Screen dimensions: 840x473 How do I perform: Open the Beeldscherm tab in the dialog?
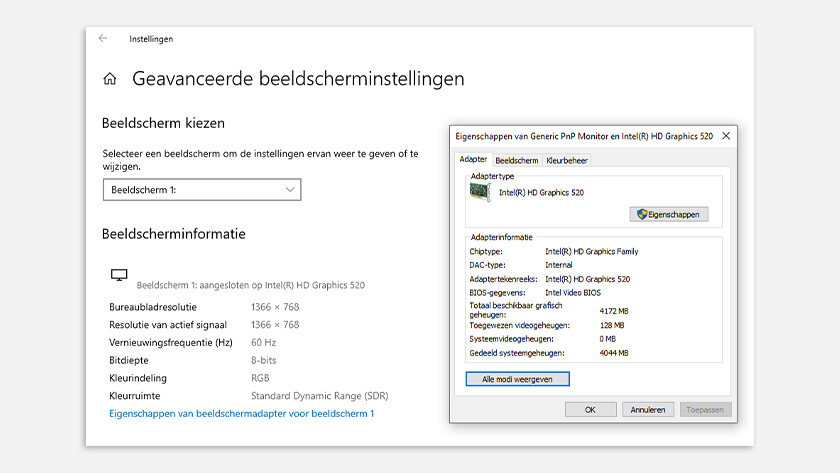pyautogui.click(x=517, y=160)
